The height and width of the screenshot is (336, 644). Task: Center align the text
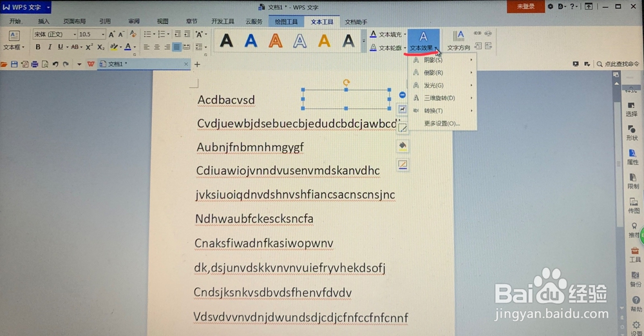[x=156, y=47]
